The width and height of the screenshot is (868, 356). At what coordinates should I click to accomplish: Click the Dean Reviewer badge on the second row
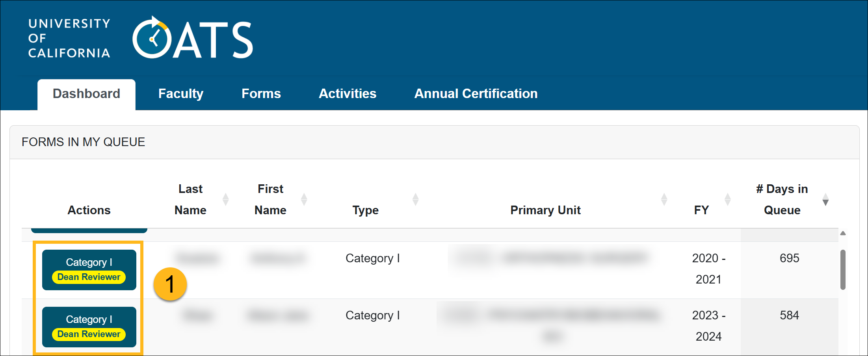pyautogui.click(x=89, y=334)
